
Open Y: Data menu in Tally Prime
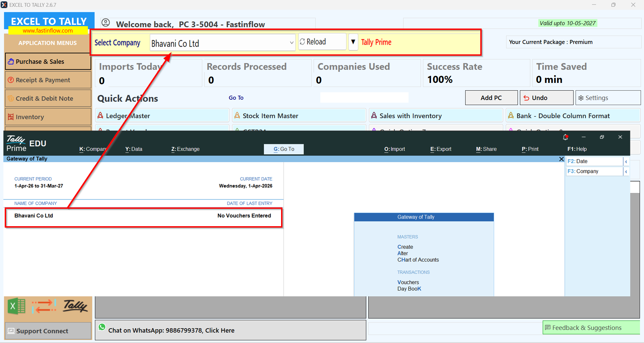133,149
